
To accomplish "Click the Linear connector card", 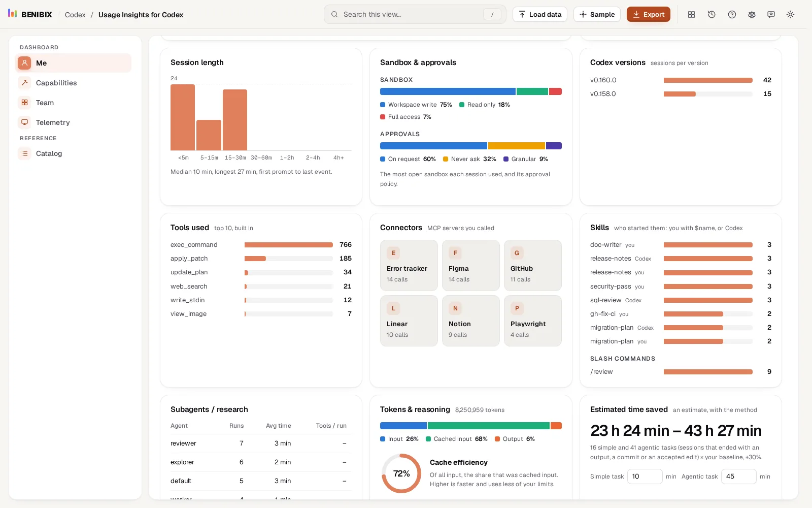I will (x=409, y=321).
